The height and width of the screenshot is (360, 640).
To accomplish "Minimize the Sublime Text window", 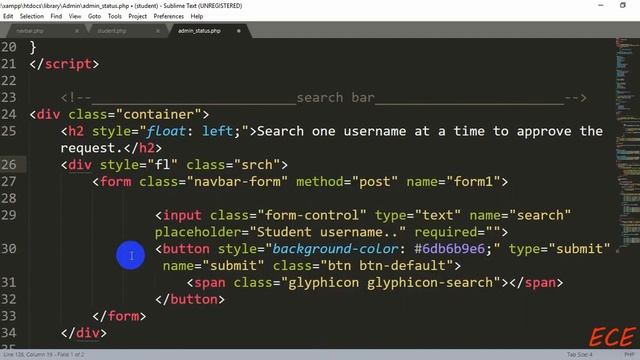I will click(x=601, y=5).
